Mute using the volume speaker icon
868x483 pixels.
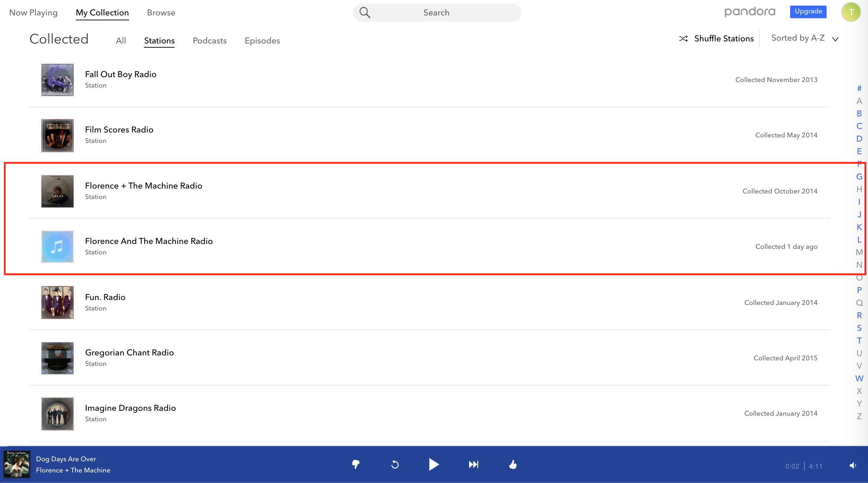point(853,465)
